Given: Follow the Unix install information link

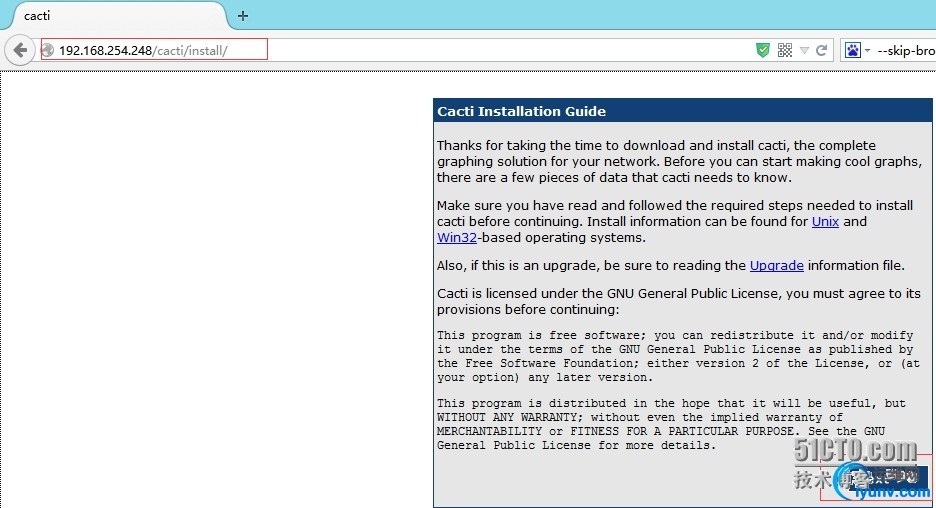Looking at the screenshot, I should pyautogui.click(x=825, y=221).
